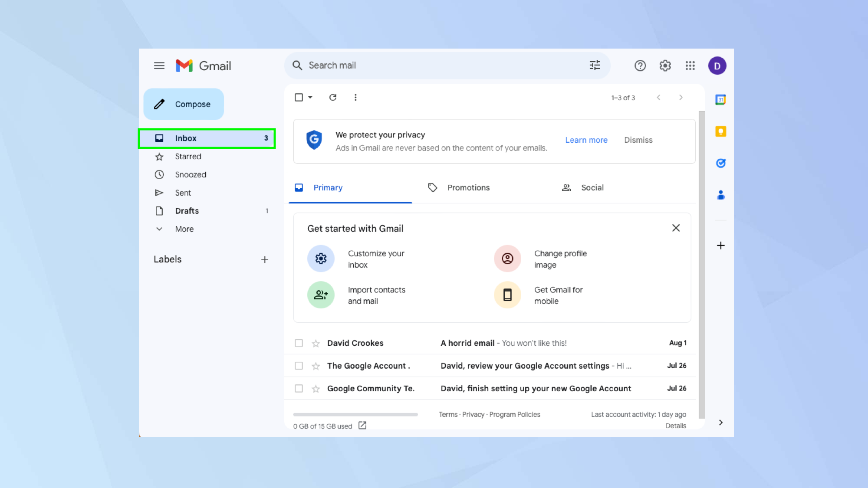Refresh the inbox

pyautogui.click(x=332, y=97)
